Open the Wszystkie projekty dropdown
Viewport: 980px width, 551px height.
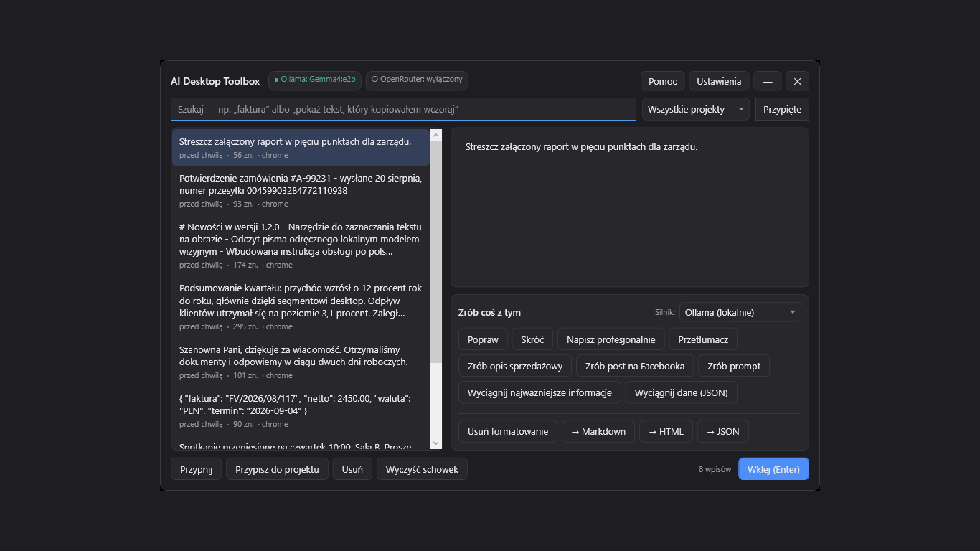pyautogui.click(x=696, y=109)
